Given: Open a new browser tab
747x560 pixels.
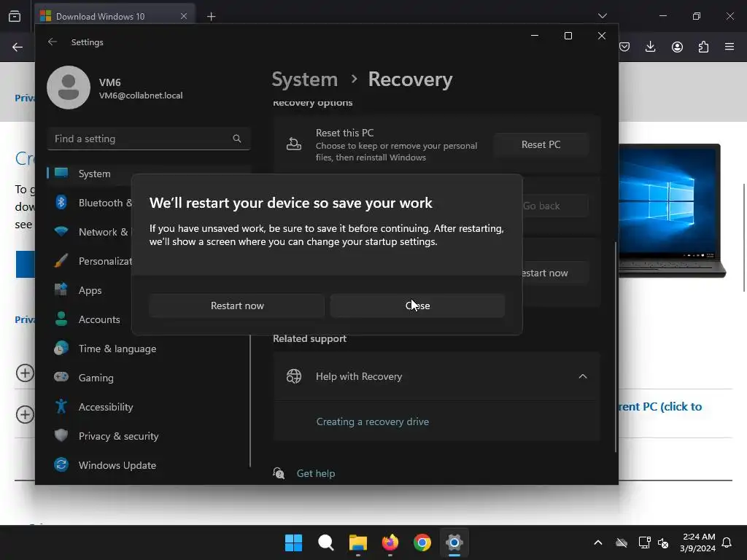Looking at the screenshot, I should 211,17.
